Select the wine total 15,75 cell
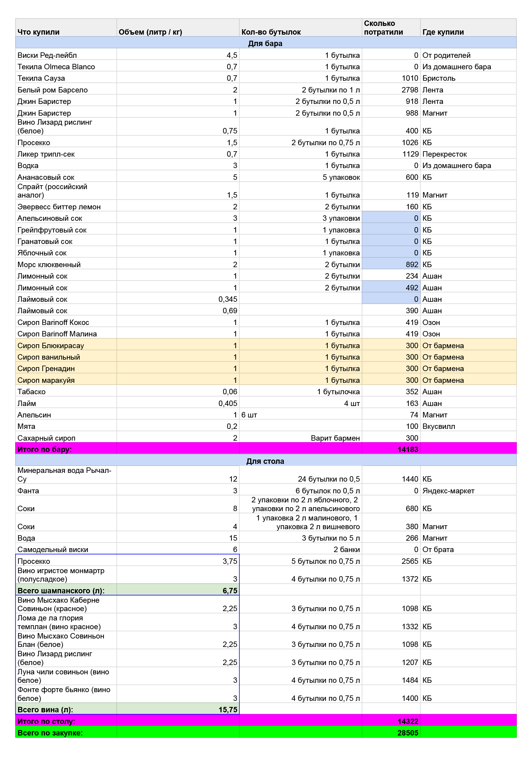The height and width of the screenshot is (762, 532). (178, 709)
